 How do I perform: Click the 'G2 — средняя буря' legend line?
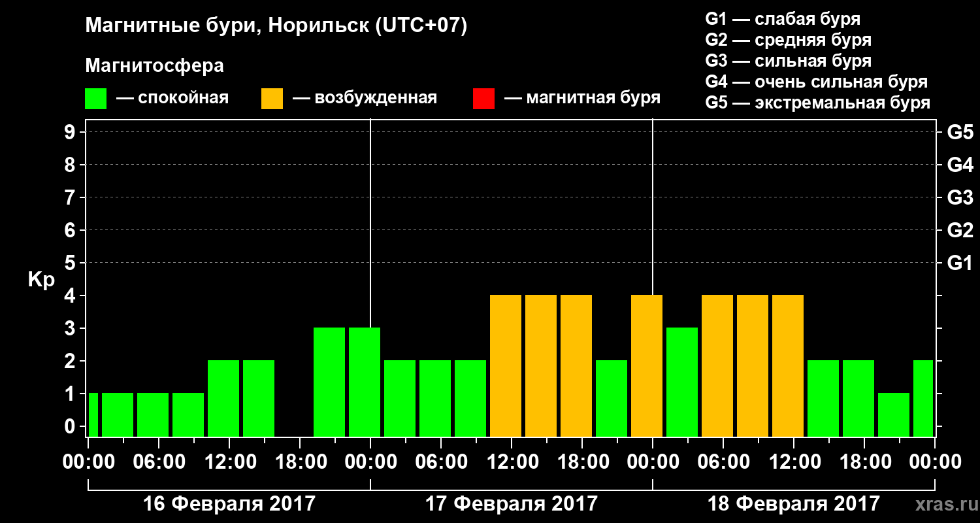click(788, 40)
